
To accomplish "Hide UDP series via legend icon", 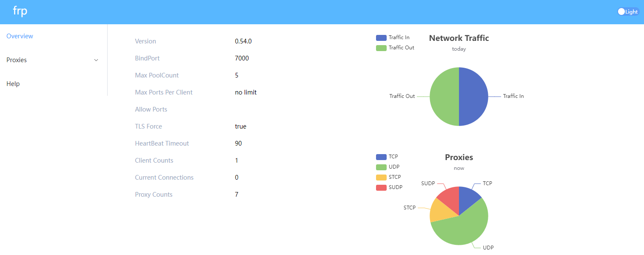I will [x=381, y=167].
